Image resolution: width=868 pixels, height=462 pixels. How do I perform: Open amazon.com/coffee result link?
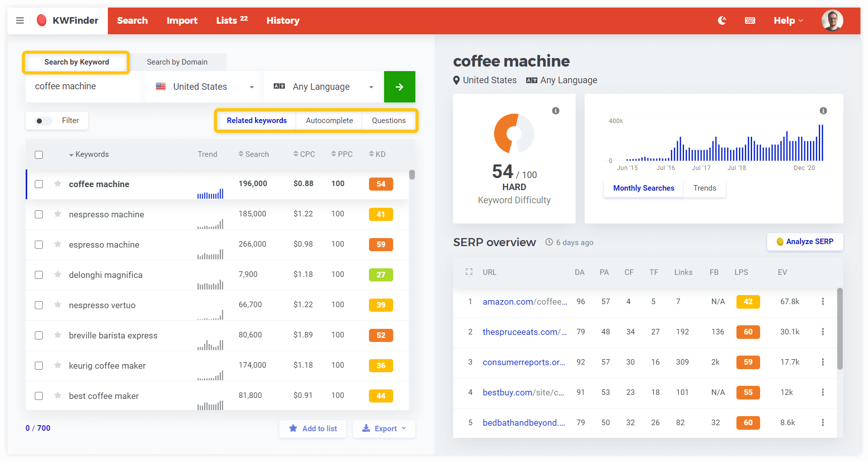tap(525, 302)
